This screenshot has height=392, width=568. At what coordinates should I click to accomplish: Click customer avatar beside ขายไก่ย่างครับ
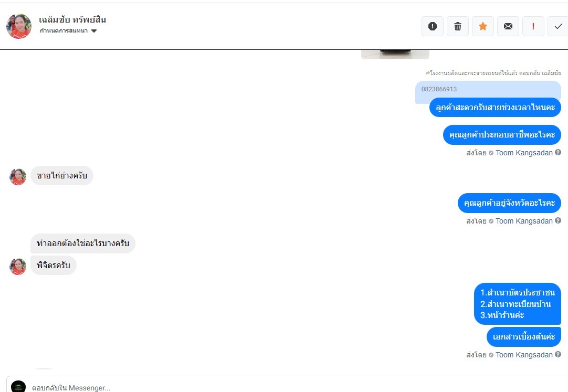(18, 177)
